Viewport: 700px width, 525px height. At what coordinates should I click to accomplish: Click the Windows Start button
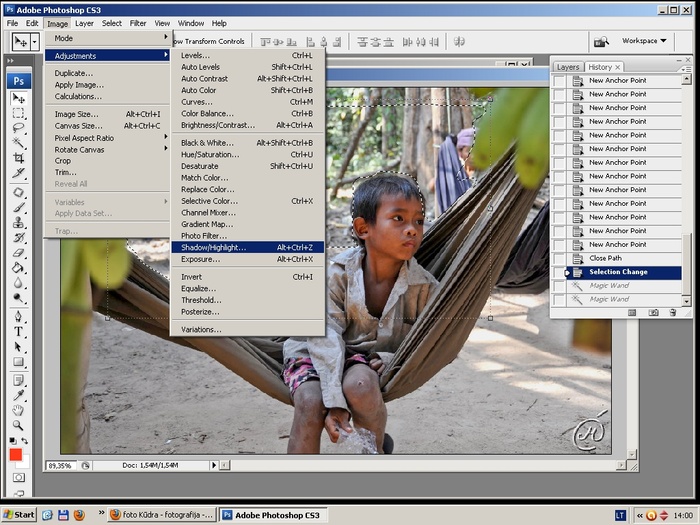click(x=19, y=515)
